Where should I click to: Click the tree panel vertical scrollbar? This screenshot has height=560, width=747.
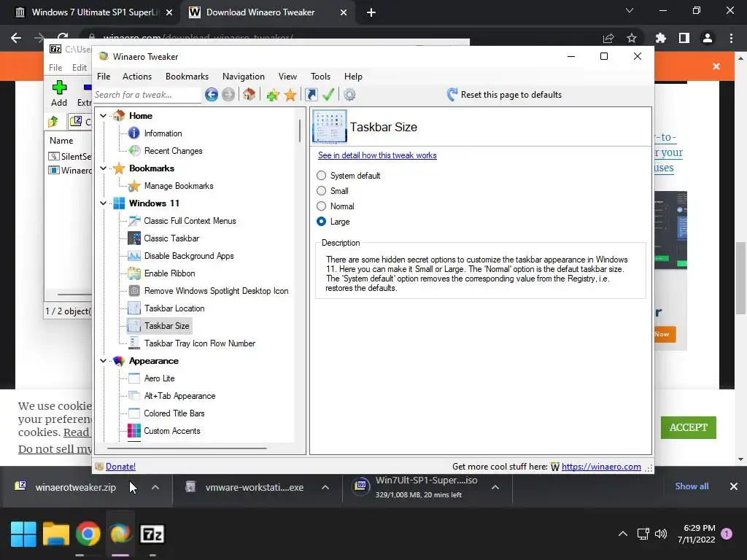coord(300,131)
